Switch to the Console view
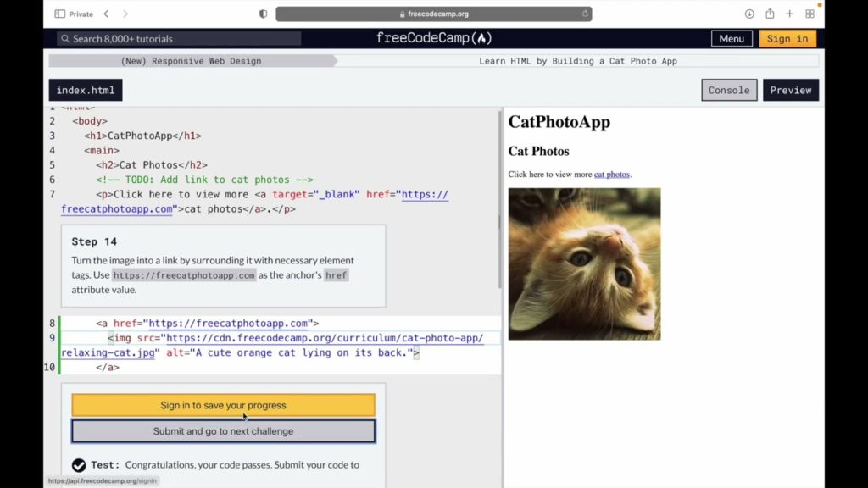868x488 pixels. pyautogui.click(x=728, y=89)
